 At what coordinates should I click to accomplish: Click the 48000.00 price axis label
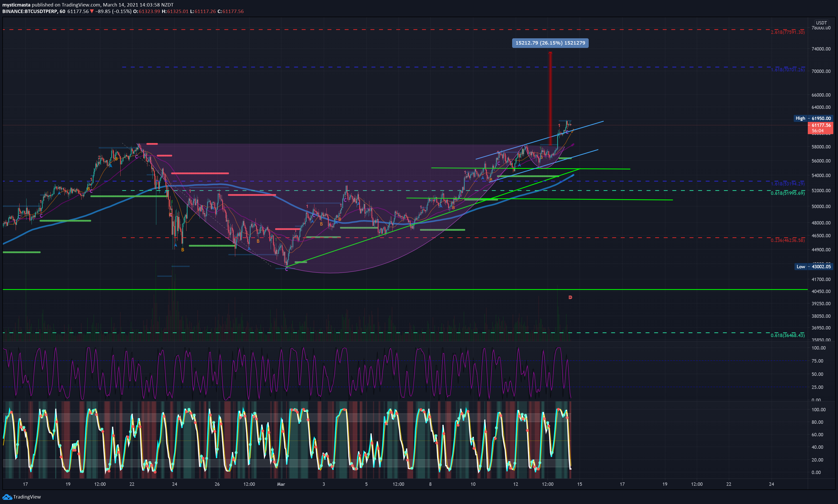pos(821,223)
